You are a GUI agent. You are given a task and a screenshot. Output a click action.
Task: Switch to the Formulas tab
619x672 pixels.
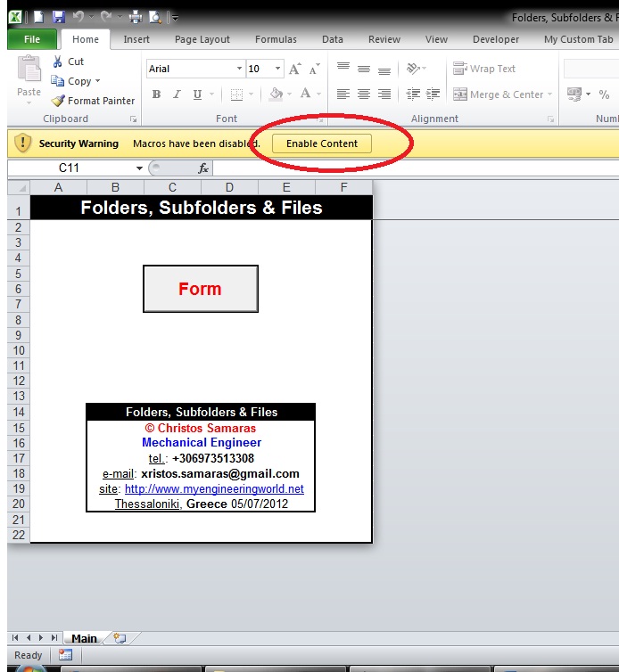tap(276, 39)
